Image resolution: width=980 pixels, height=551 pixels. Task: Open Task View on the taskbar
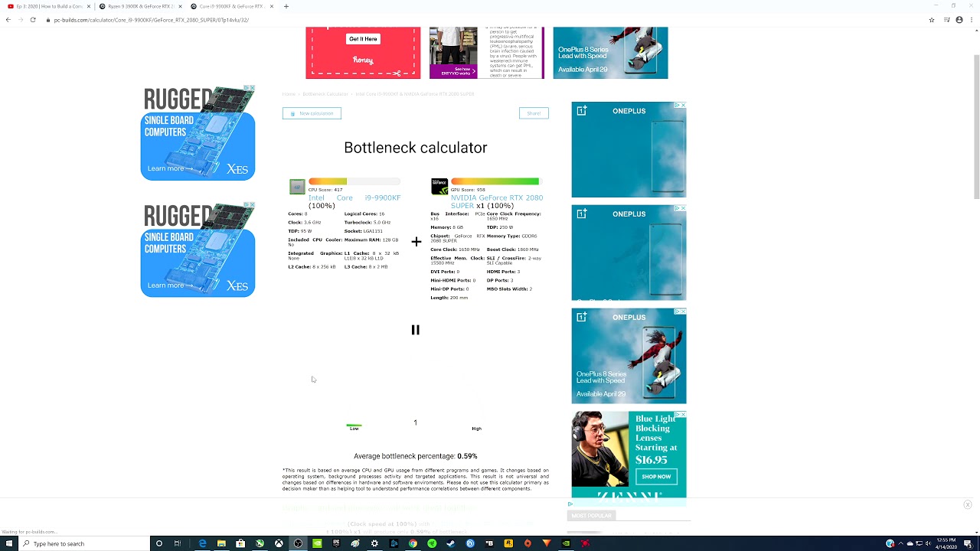[x=178, y=543]
